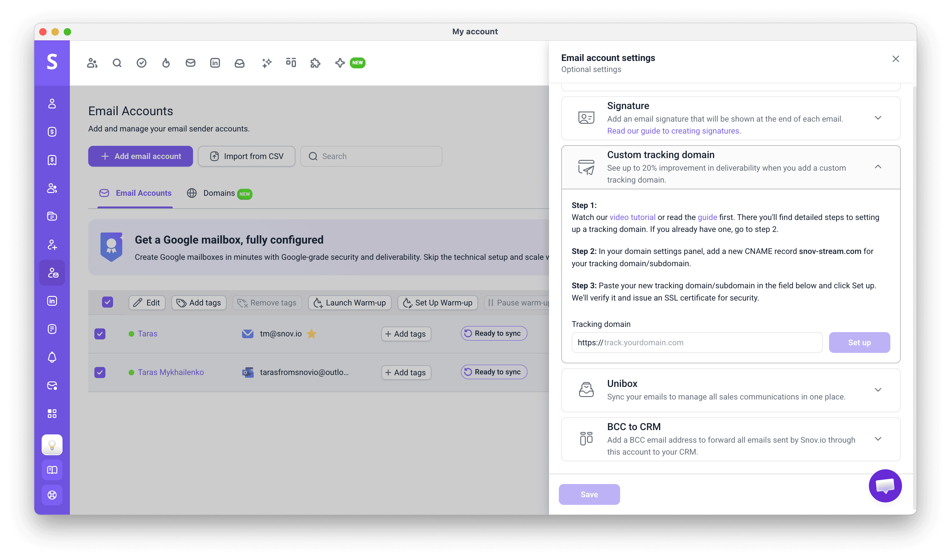
Task: Add tags to tm@snov.io row
Action: pyautogui.click(x=406, y=334)
